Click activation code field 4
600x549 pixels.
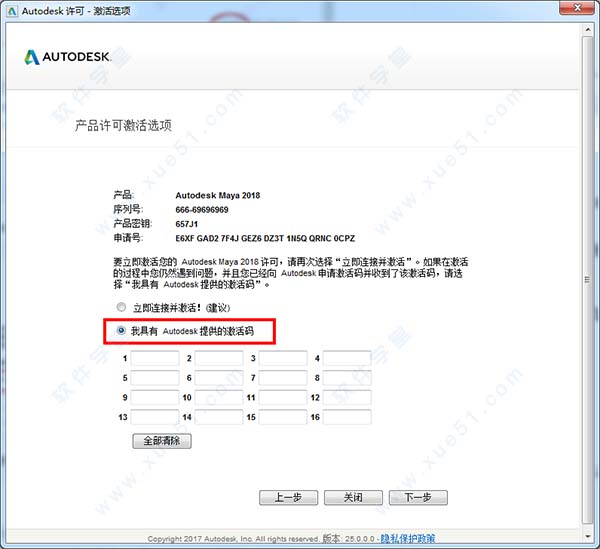pyautogui.click(x=347, y=358)
